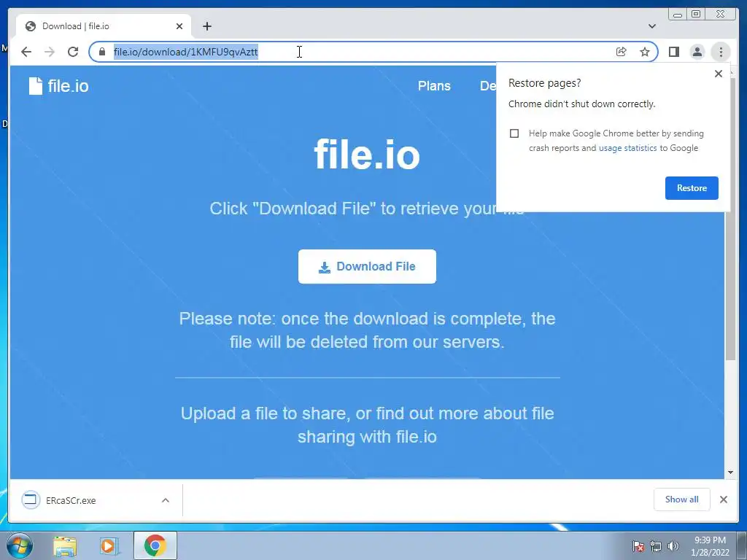The height and width of the screenshot is (560, 747).
Task: Share this page using the share icon
Action: (621, 52)
